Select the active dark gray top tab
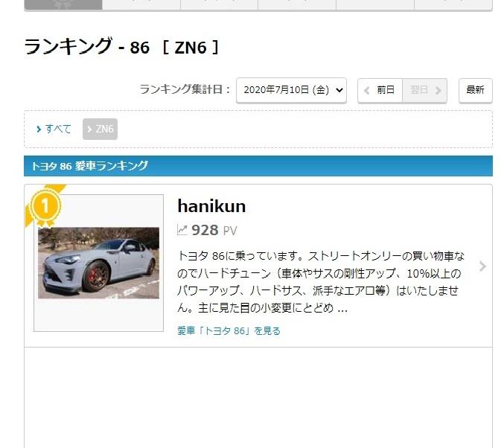504x448 pixels. tap(63, 4)
